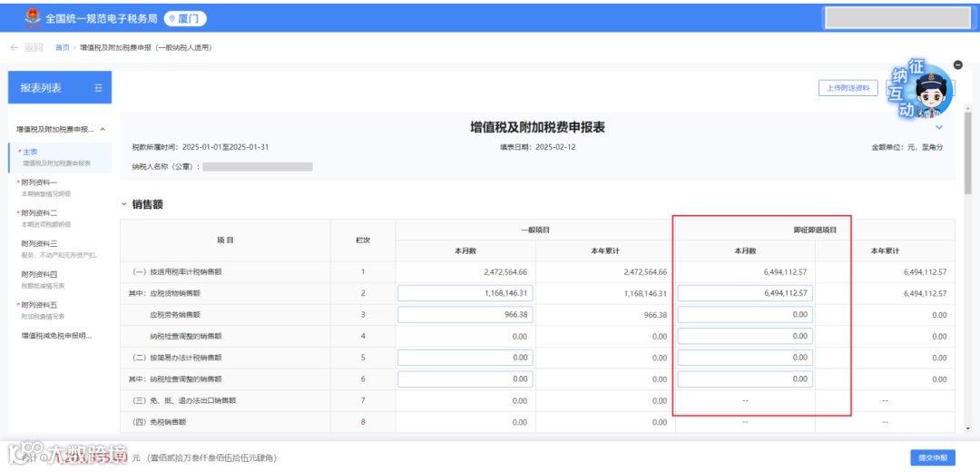Click the 一般项目 column header
Viewport: 980px width, 472px height.
(535, 230)
